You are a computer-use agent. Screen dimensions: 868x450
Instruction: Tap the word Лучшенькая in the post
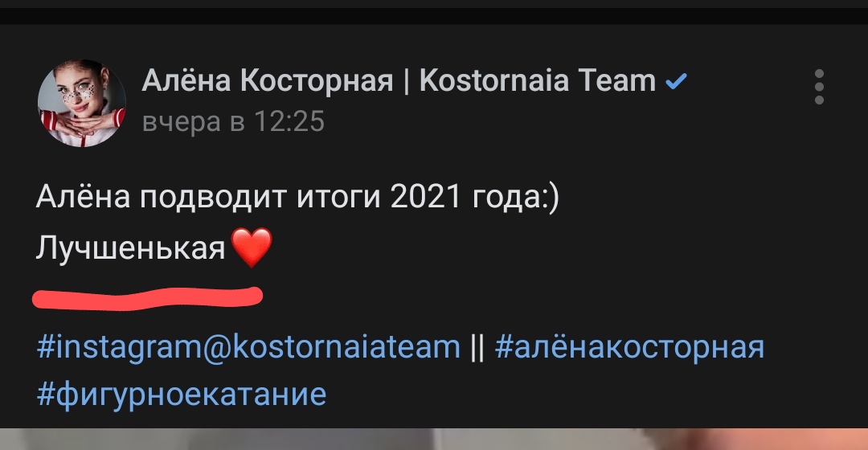[x=131, y=248]
